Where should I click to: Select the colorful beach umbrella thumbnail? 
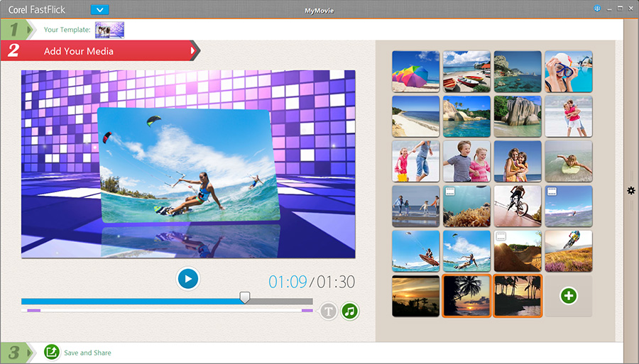(416, 71)
